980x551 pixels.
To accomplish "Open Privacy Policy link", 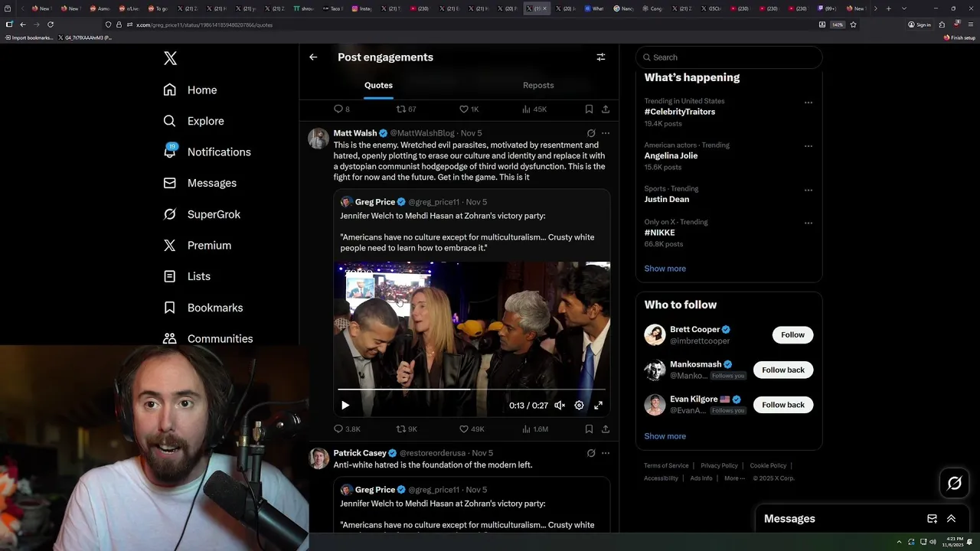I will 719,465.
